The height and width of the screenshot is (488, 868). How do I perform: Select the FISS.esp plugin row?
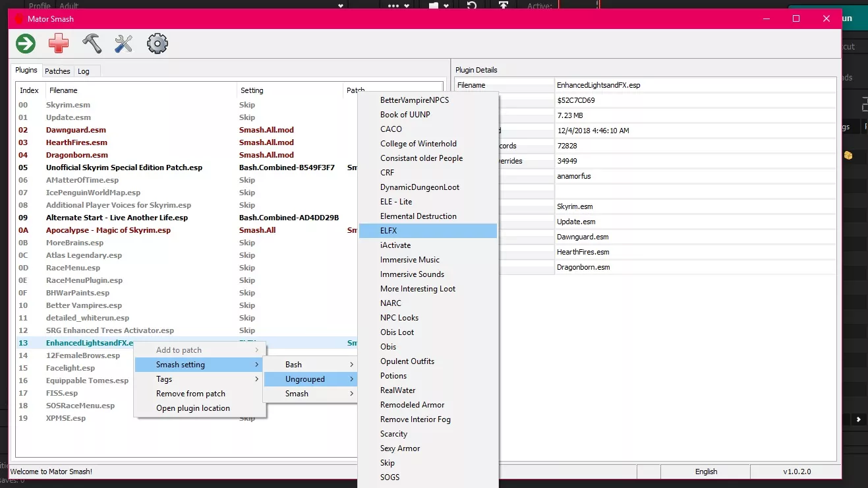pyautogui.click(x=75, y=393)
